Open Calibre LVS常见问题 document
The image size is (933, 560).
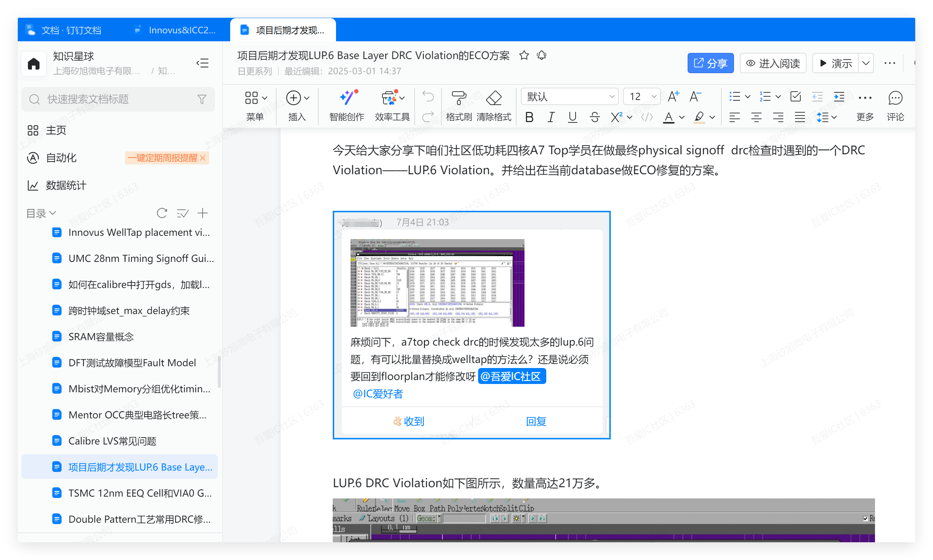pyautogui.click(x=112, y=441)
